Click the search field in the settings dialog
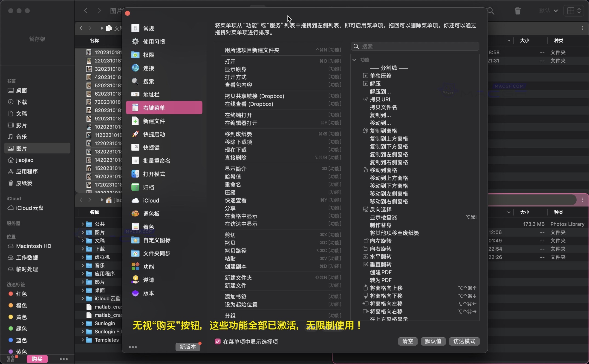The width and height of the screenshot is (589, 364). (x=415, y=46)
